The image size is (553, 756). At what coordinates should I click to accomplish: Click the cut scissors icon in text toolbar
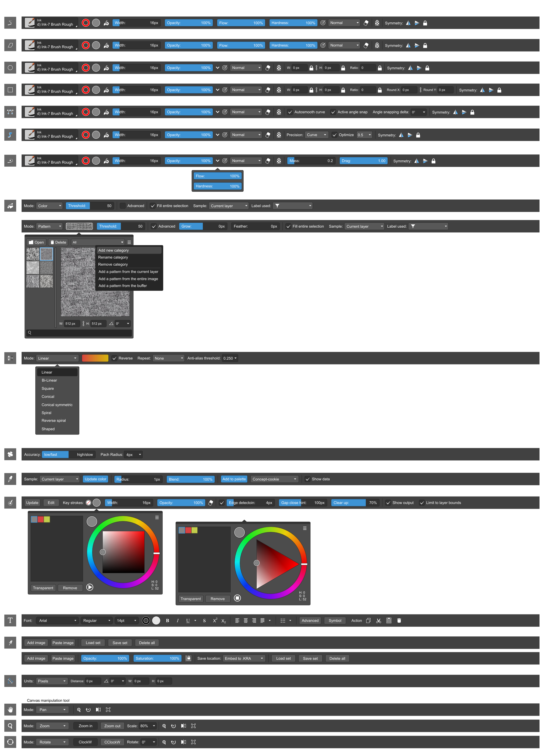pos(378,621)
